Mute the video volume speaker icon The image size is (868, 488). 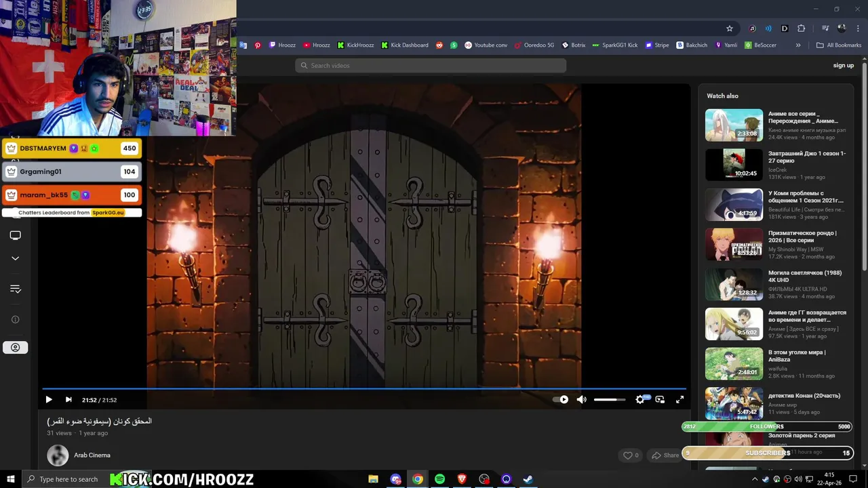click(581, 400)
